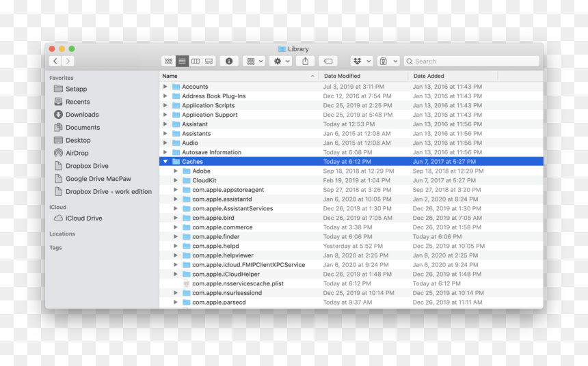Select the Address Book Plug-Ins folder
The width and height of the screenshot is (588, 366).
351,96
